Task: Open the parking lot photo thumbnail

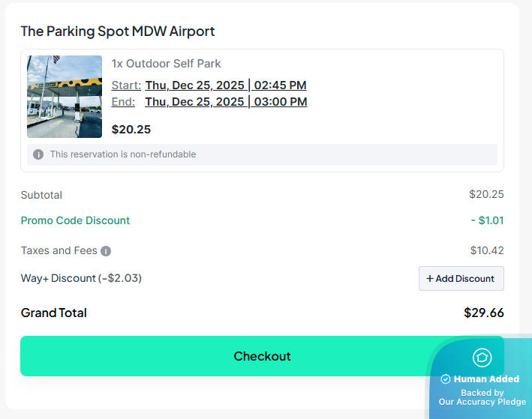Action: point(65,97)
